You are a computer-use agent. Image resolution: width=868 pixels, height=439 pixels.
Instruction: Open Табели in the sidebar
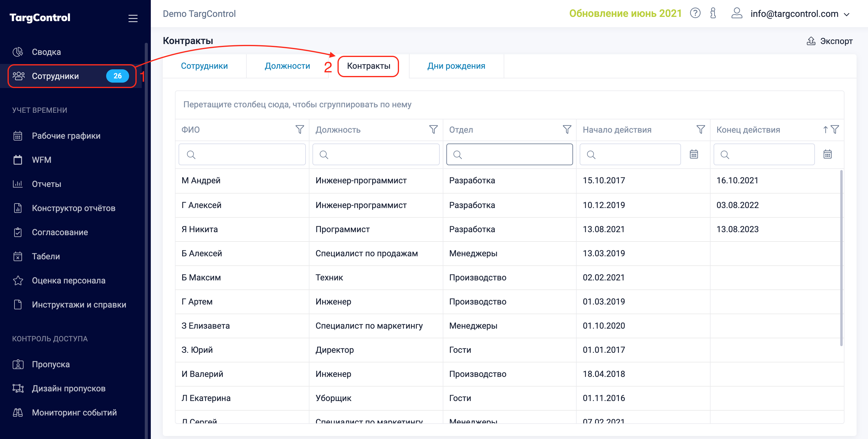pyautogui.click(x=71, y=256)
